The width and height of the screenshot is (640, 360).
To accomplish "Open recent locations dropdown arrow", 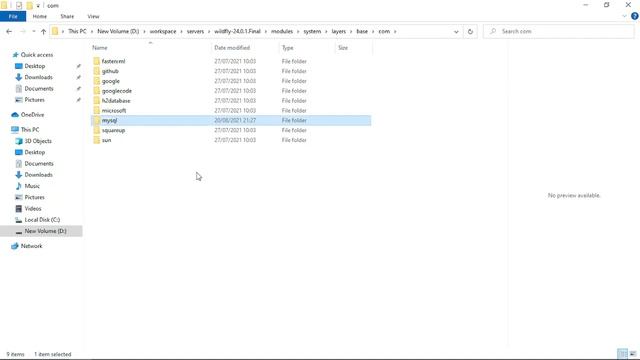I will [33, 31].
